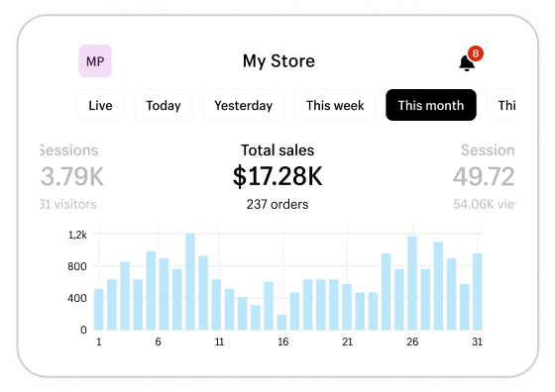
Task: Switch to the Yesterday filter
Action: tap(243, 105)
